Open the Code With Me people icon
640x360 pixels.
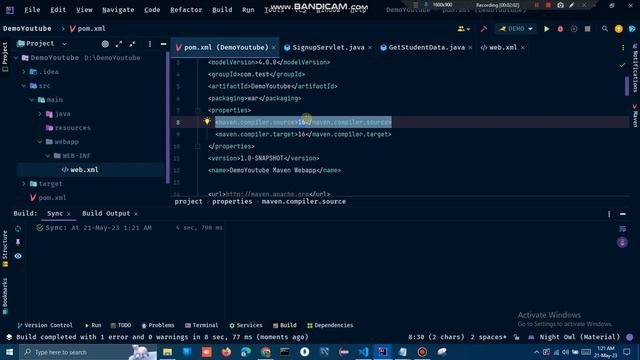[463, 29]
